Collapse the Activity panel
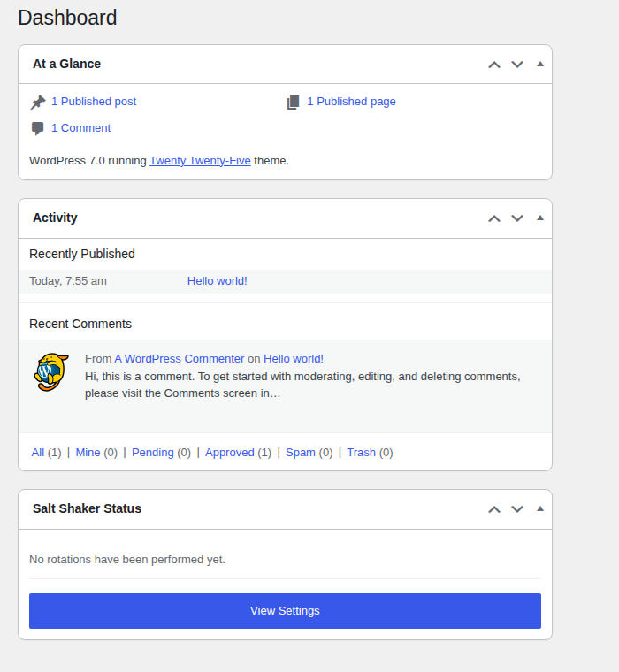The image size is (619, 672). pos(540,218)
